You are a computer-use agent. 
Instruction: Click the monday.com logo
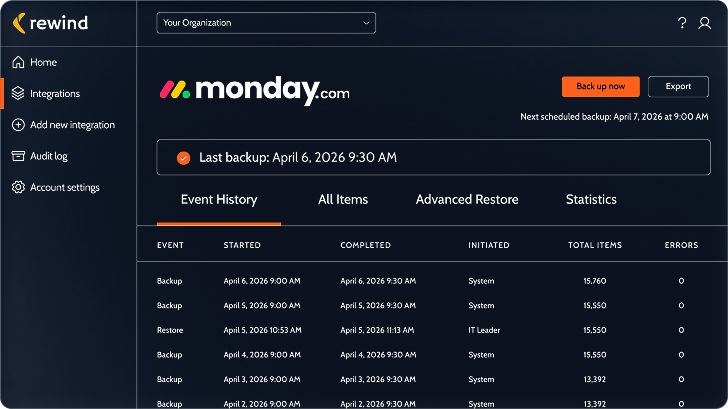pyautogui.click(x=254, y=90)
